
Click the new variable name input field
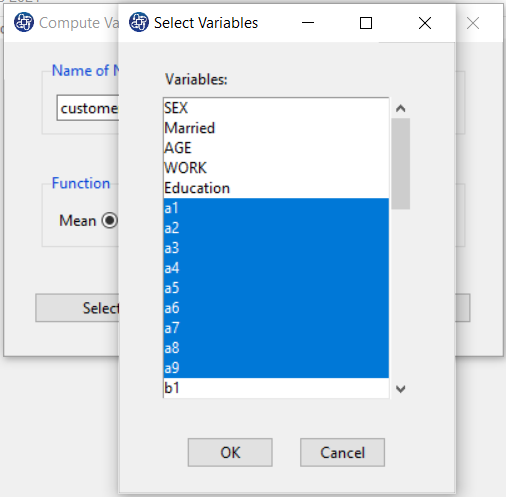pos(88,108)
